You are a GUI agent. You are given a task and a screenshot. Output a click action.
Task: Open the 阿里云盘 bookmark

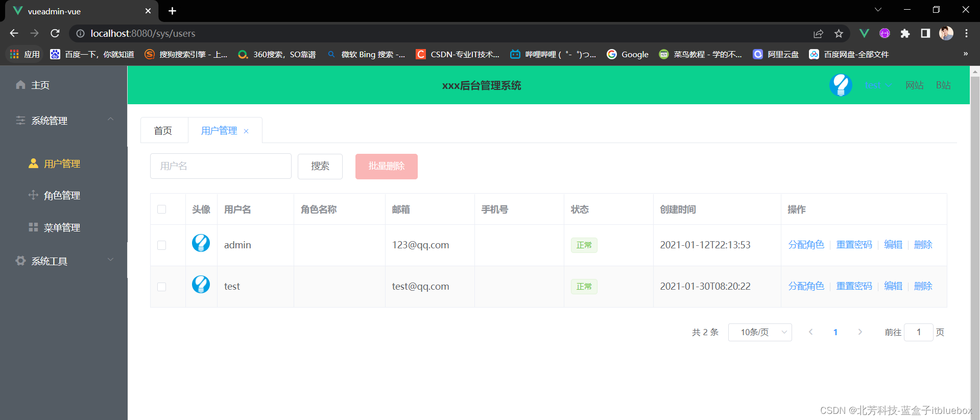(776, 54)
